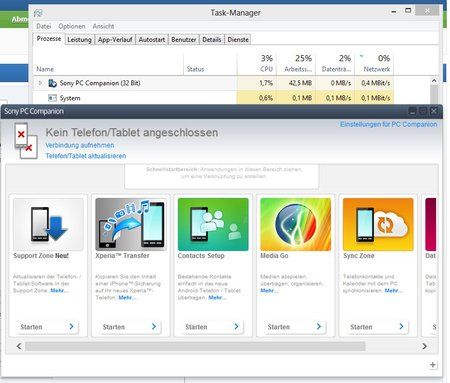
Task: Open the Optionen menu
Action: (x=72, y=26)
